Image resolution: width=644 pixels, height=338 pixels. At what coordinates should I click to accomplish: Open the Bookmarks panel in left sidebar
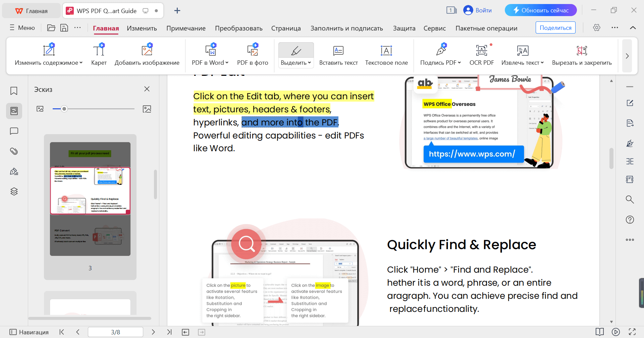point(14,91)
